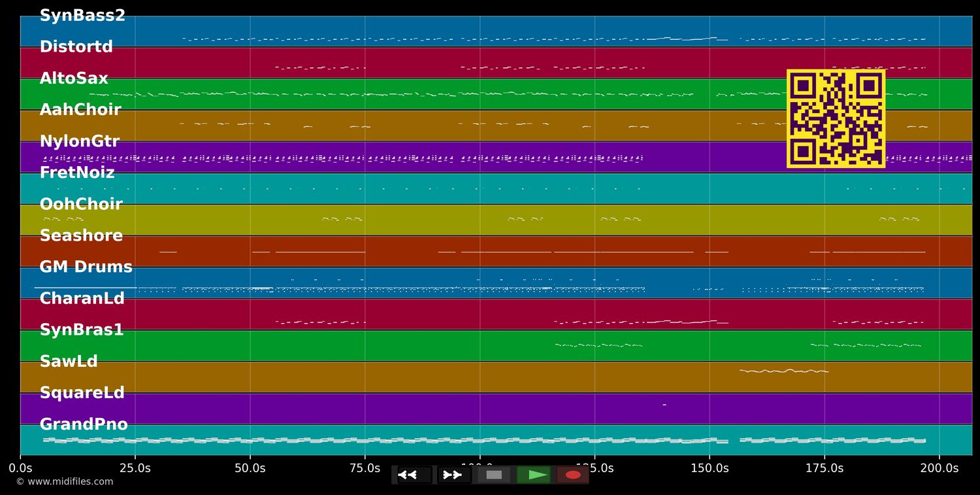Select the SynBass2 track label

(82, 16)
